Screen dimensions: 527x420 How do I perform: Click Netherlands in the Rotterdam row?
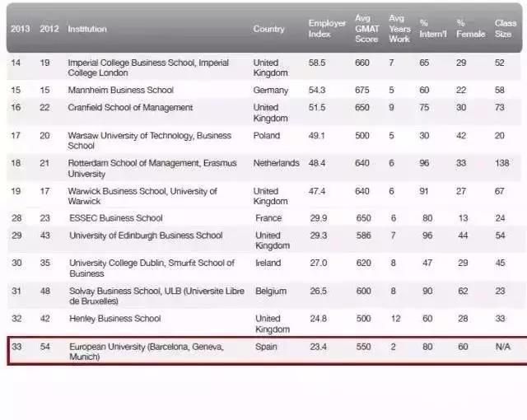[277, 163]
